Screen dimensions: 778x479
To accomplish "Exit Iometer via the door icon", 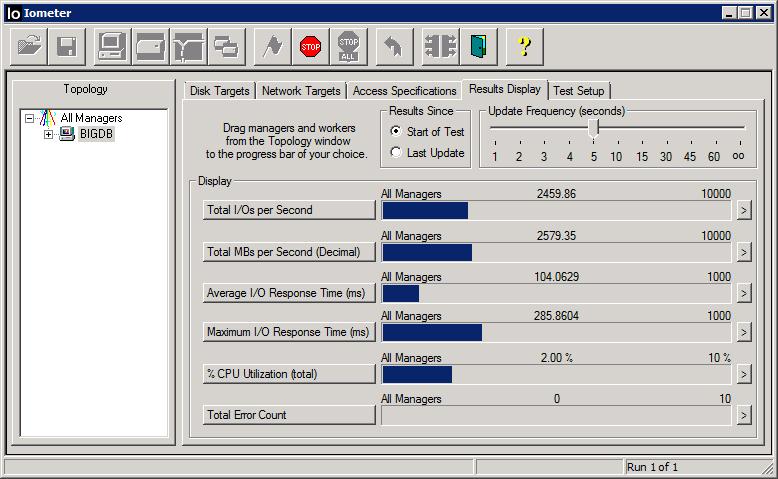I will tap(478, 47).
